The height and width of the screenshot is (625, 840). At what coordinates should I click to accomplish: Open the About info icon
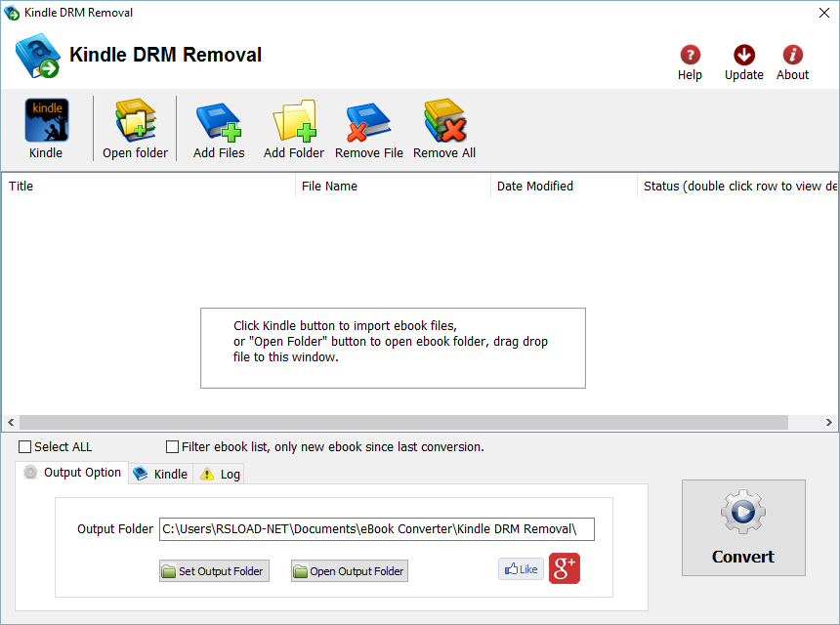click(793, 55)
